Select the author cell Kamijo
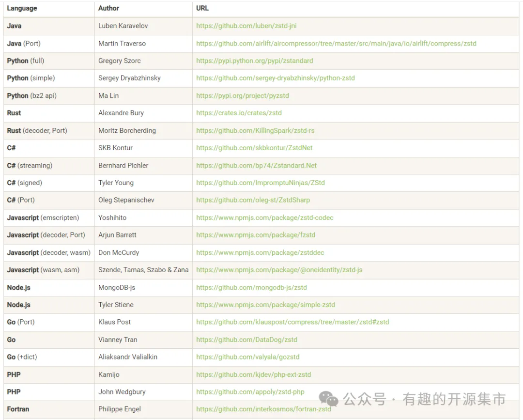 coord(143,374)
